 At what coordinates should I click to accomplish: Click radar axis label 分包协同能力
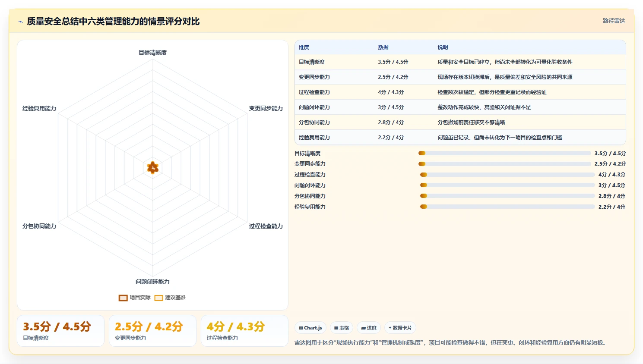click(39, 226)
